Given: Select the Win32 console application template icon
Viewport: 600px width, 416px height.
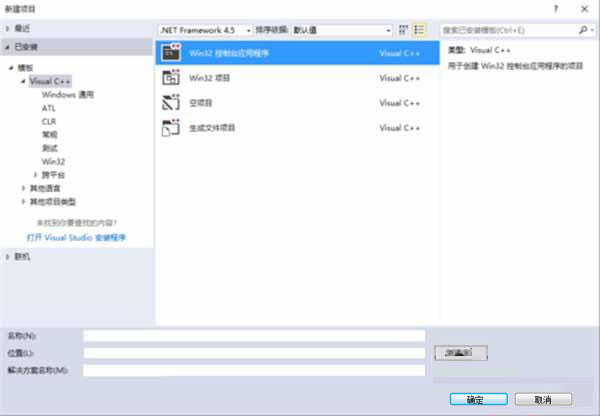Looking at the screenshot, I should tap(171, 52).
